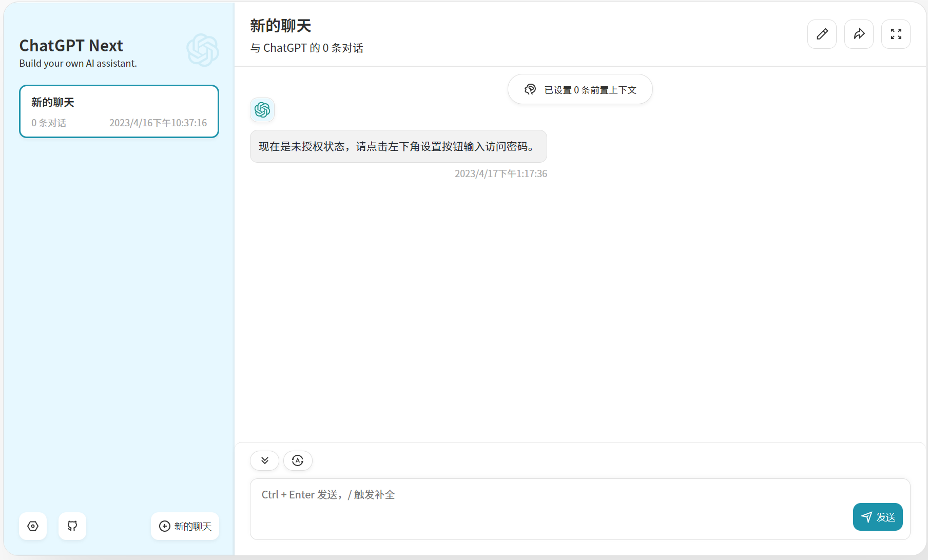Start a new chat with 新的聊天 button
The width and height of the screenshot is (928, 560).
pyautogui.click(x=185, y=526)
